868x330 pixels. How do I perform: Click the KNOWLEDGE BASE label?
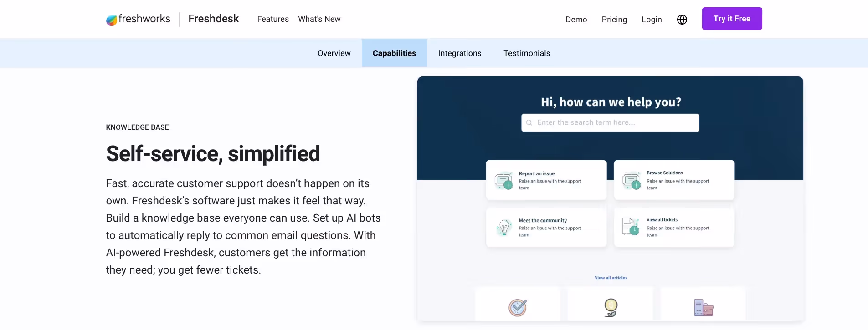[137, 127]
